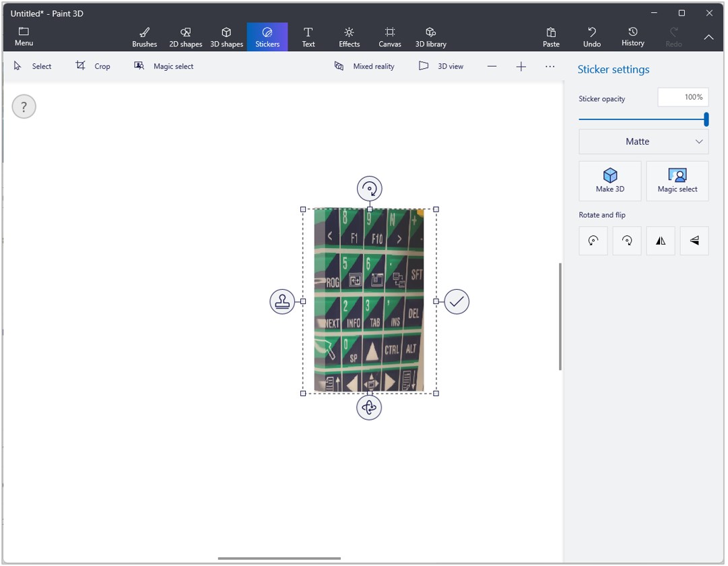Open the Menu

click(x=24, y=36)
